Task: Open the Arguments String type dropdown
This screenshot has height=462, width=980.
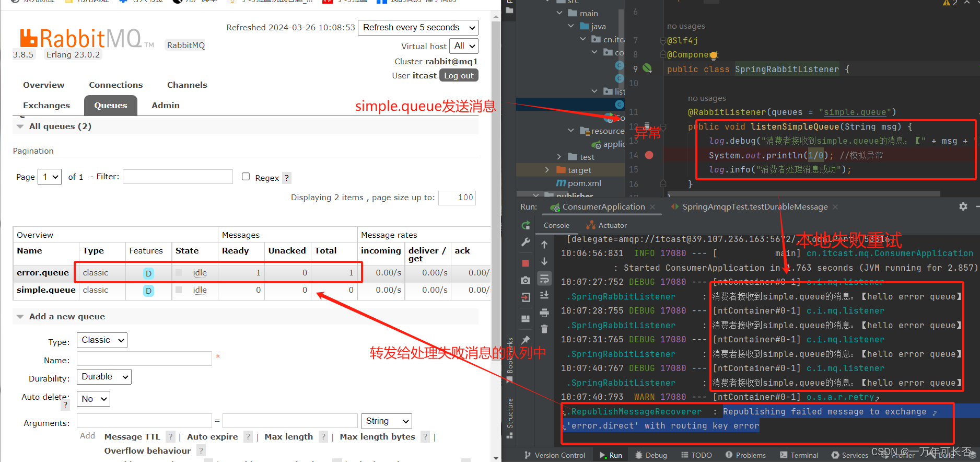Action: 386,421
